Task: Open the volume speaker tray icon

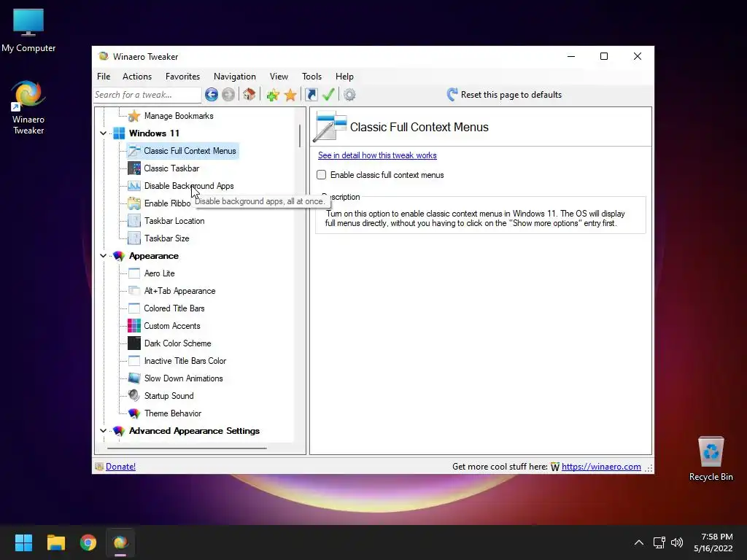Action: (677, 542)
